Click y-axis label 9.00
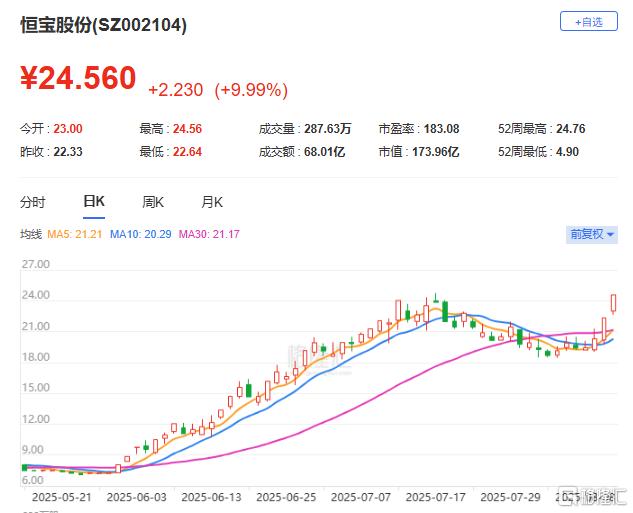Screen dimensions: 633x513 [x=33, y=449]
